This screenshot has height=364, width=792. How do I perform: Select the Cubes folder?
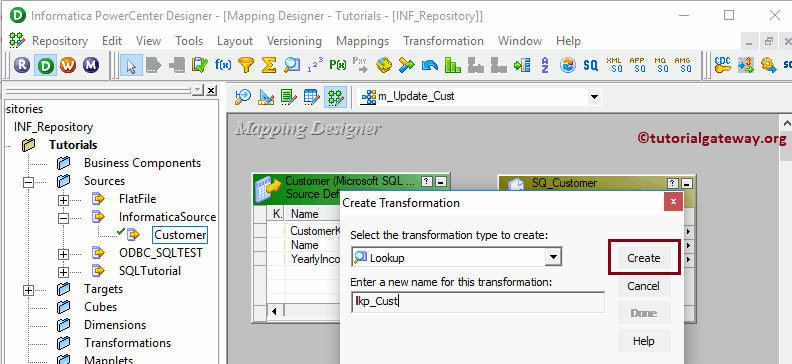[101, 307]
